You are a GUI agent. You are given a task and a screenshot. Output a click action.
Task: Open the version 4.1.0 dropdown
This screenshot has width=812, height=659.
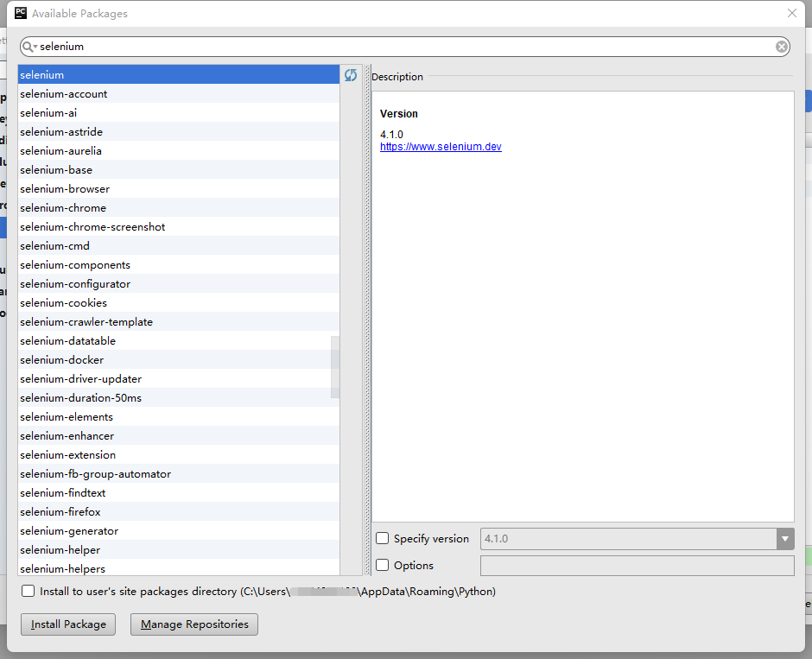coord(785,539)
